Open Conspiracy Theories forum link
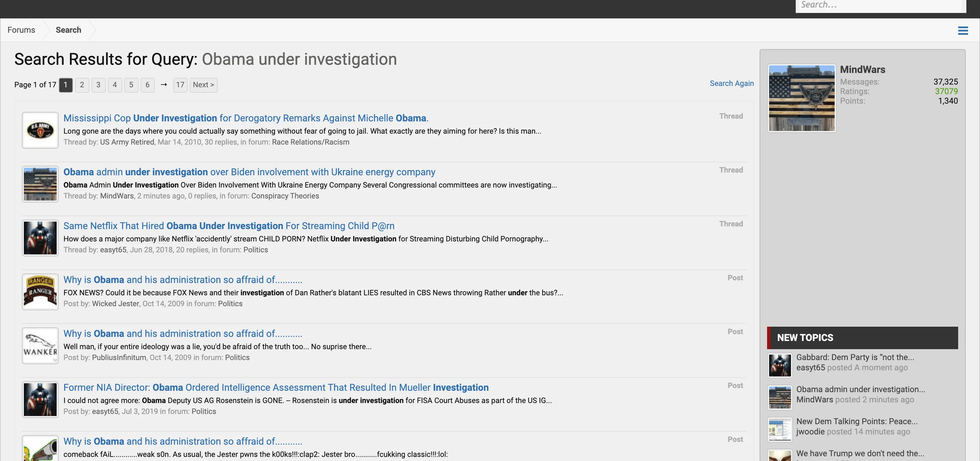The image size is (980, 461). pos(285,196)
